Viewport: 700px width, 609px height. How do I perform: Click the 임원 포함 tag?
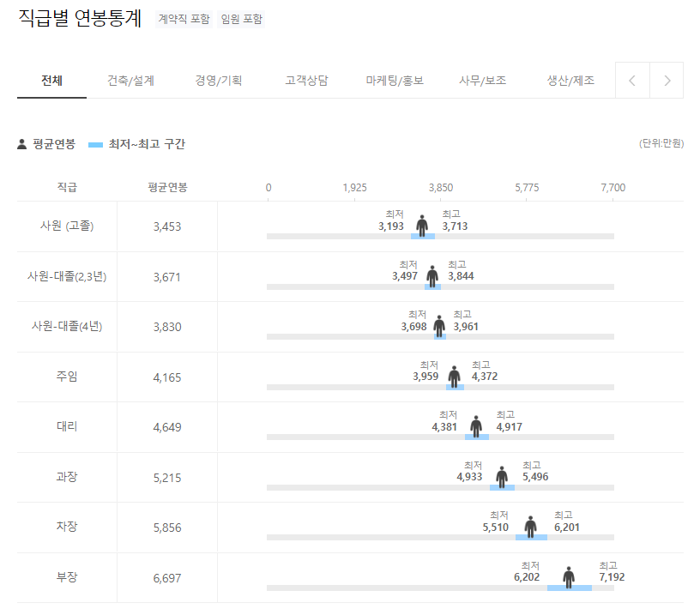(x=241, y=19)
